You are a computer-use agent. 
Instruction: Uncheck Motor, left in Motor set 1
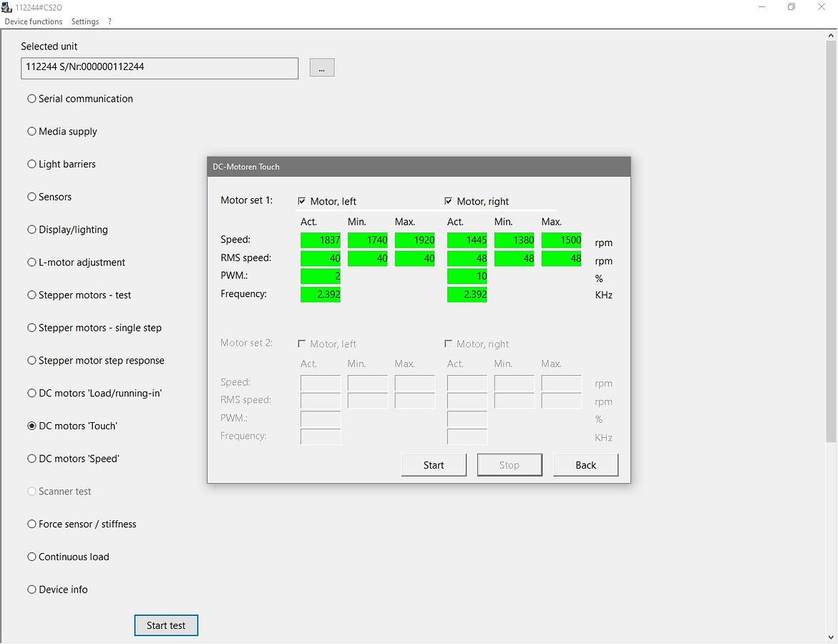(302, 201)
